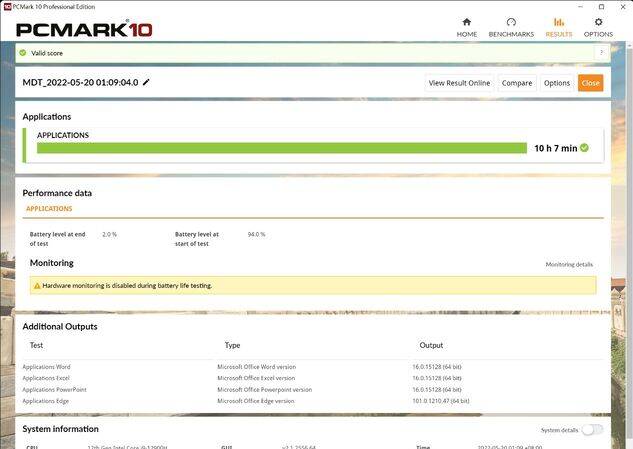
Task: Click the benchmarks gauge icon
Action: point(511,22)
